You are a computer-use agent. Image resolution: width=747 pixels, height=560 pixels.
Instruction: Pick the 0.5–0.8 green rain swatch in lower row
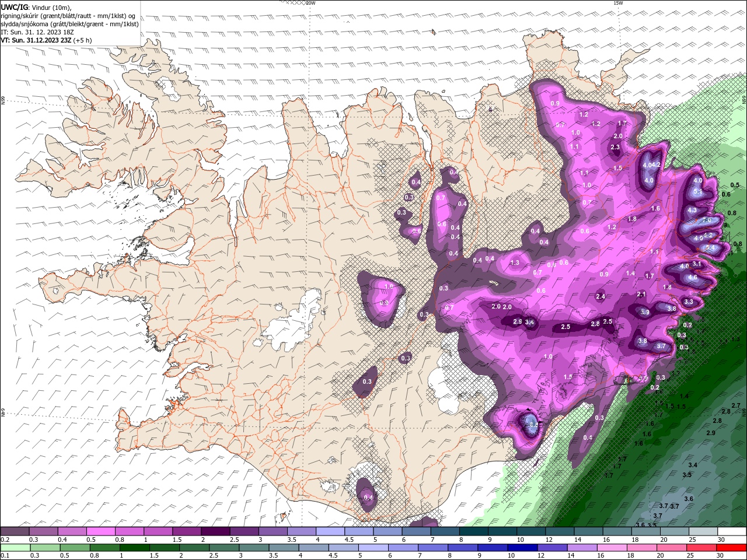pyautogui.click(x=105, y=548)
